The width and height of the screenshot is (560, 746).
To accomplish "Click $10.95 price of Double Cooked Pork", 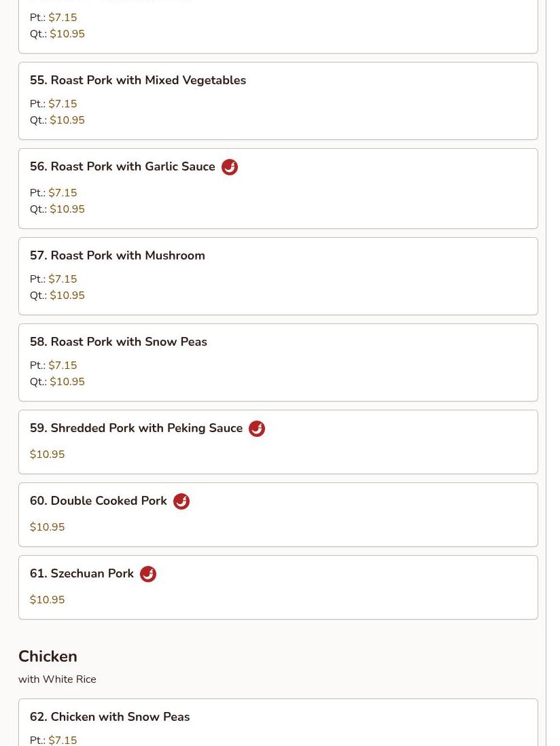I will coord(47,527).
